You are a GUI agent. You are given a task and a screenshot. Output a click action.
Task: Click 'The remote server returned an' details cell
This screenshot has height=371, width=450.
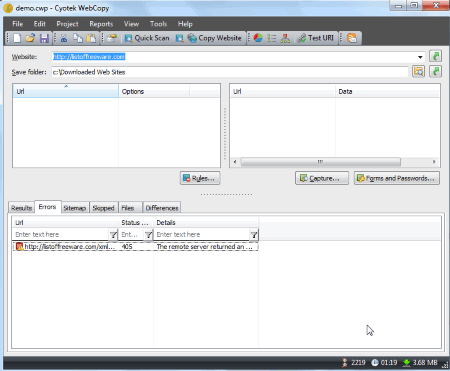(x=205, y=247)
